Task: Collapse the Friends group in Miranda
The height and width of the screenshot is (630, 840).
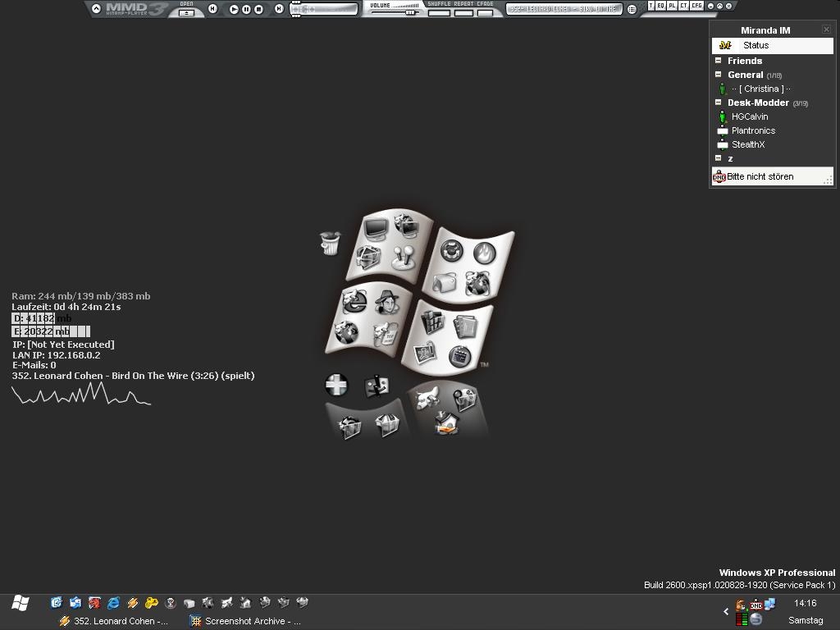Action: (719, 61)
